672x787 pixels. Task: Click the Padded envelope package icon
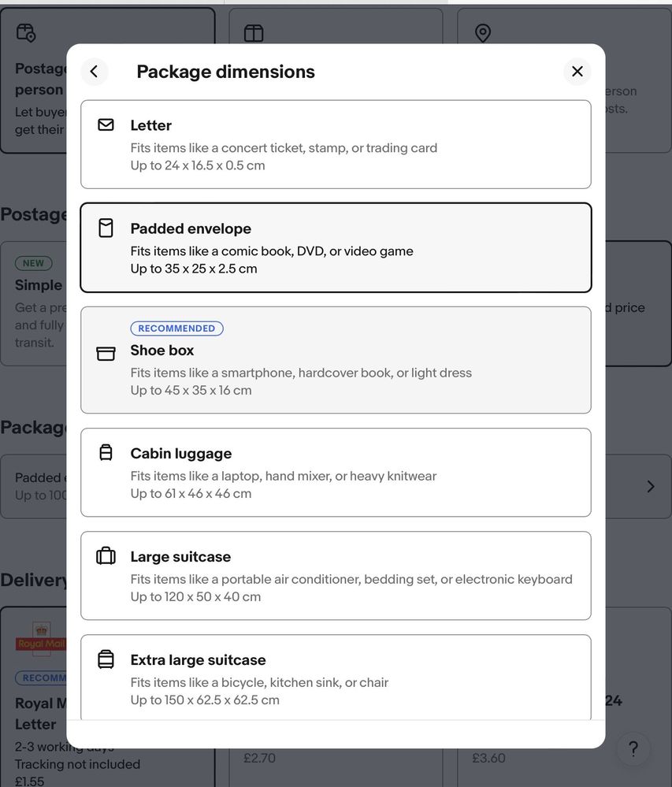tap(106, 228)
